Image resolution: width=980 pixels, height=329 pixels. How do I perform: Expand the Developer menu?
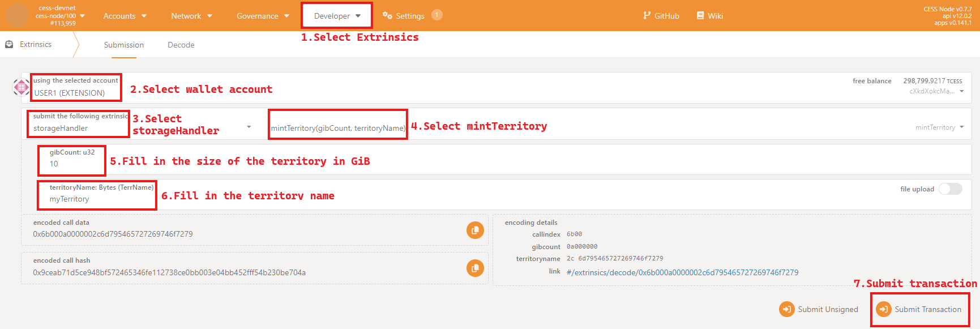[x=337, y=16]
